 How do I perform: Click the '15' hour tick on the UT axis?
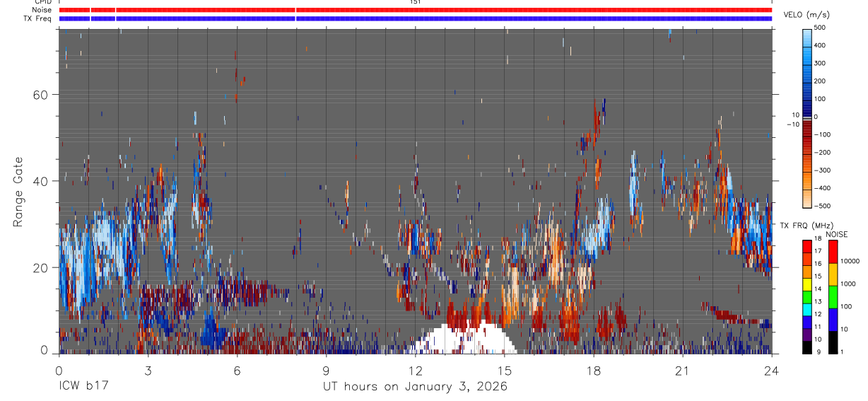505,370
